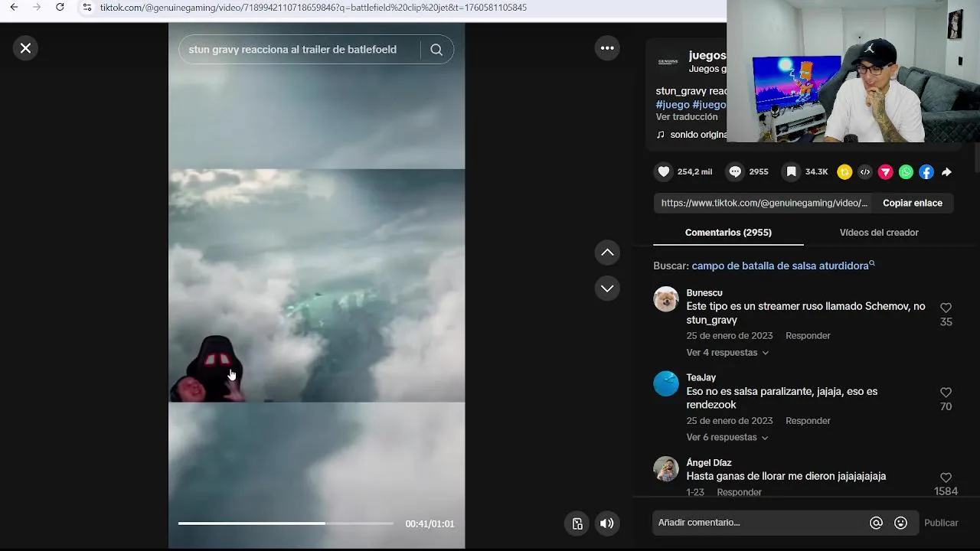Click the genuinegaming profile avatar
980x551 pixels.
point(668,61)
